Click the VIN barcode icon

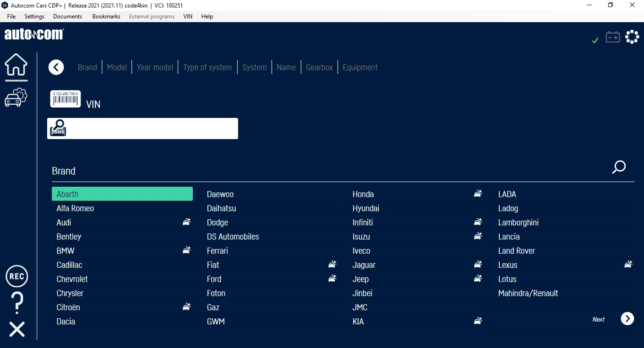66,99
